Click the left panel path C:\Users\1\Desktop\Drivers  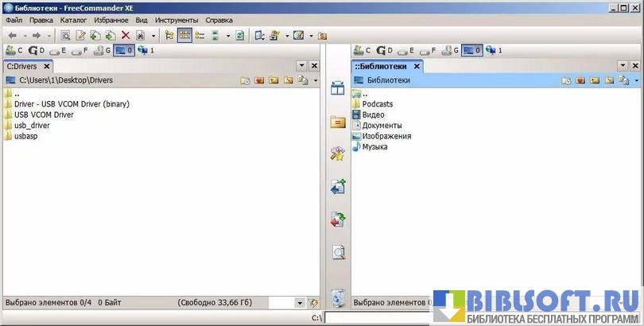point(66,80)
